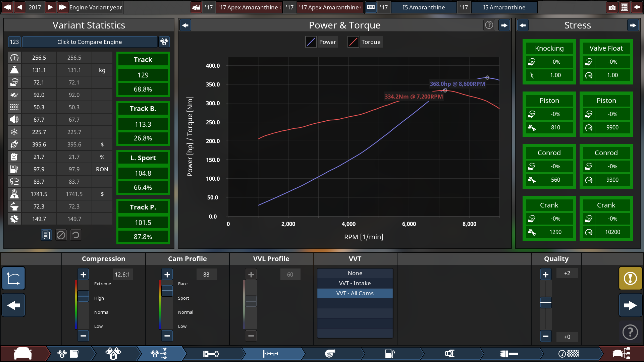The width and height of the screenshot is (644, 362).
Task: Switch Power & Torque graph to next
Action: point(504,25)
